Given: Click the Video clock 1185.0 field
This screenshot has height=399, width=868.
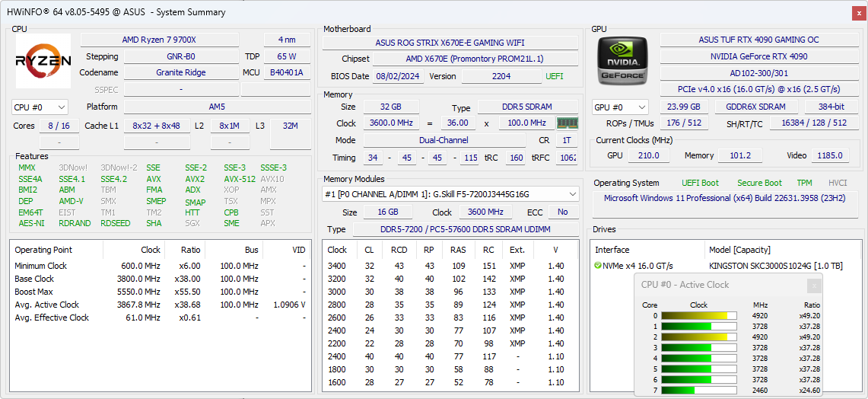Looking at the screenshot, I should click(x=831, y=156).
